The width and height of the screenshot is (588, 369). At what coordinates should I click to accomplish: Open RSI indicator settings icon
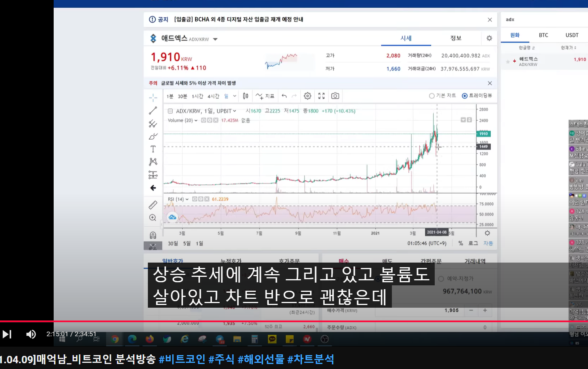tap(201, 199)
